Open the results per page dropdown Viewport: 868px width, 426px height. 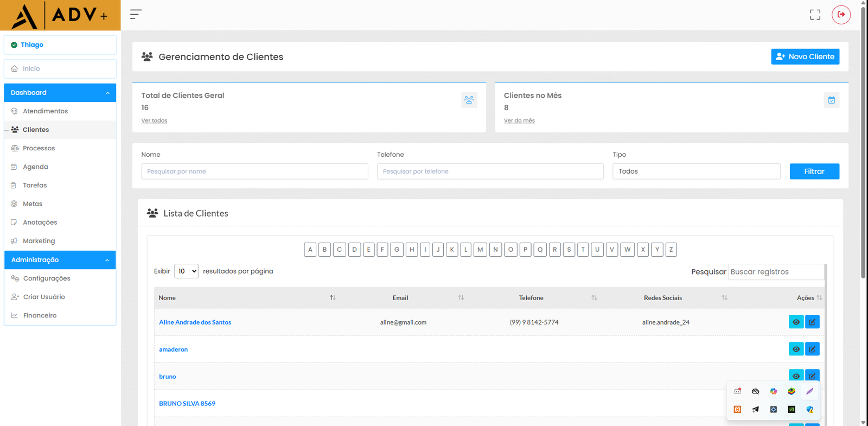click(x=186, y=271)
